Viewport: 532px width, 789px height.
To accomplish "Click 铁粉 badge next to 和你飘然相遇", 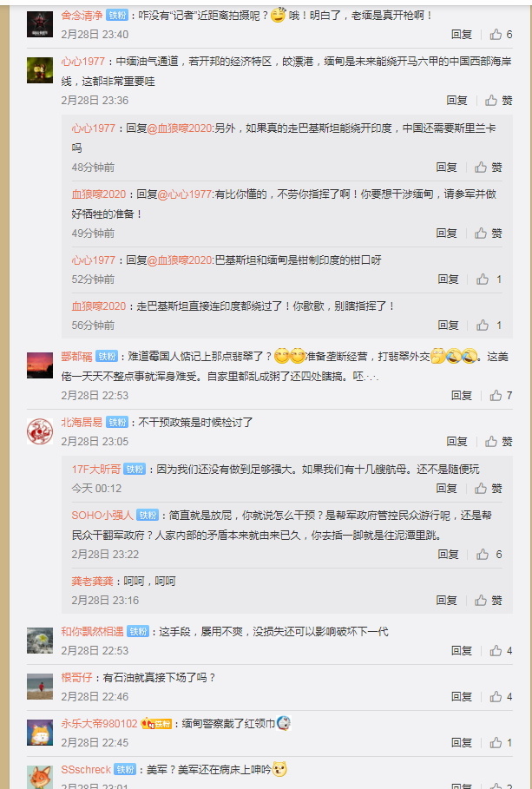I will (138, 632).
